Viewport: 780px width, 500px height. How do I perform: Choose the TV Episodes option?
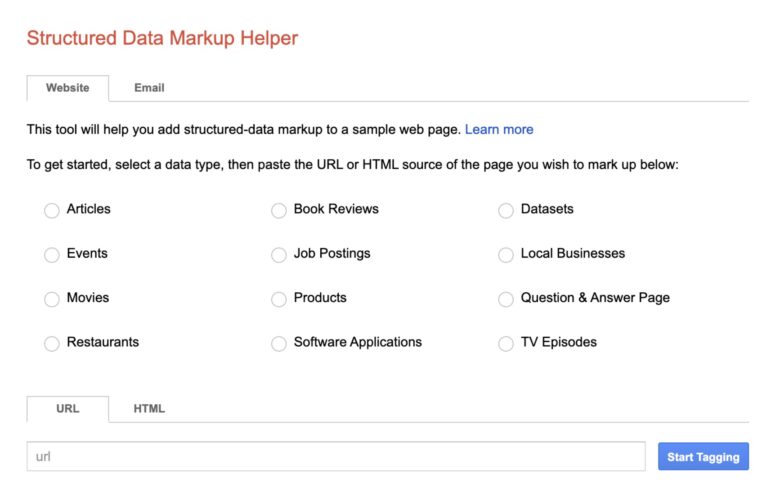tap(506, 343)
